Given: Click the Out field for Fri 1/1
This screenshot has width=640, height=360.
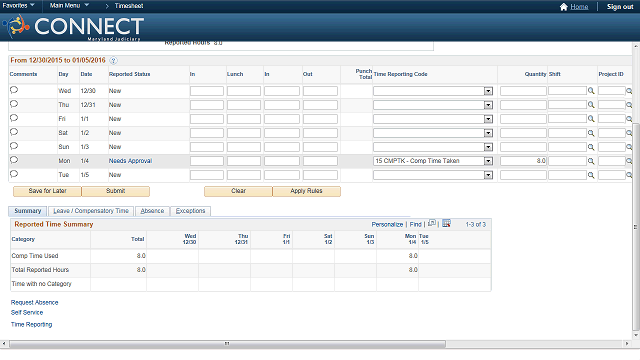Looking at the screenshot, I should point(320,119).
